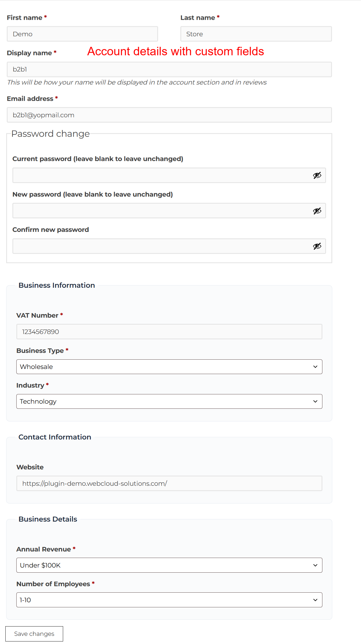Reveal the confirm new password entry
This screenshot has width=361, height=644.
coord(317,246)
